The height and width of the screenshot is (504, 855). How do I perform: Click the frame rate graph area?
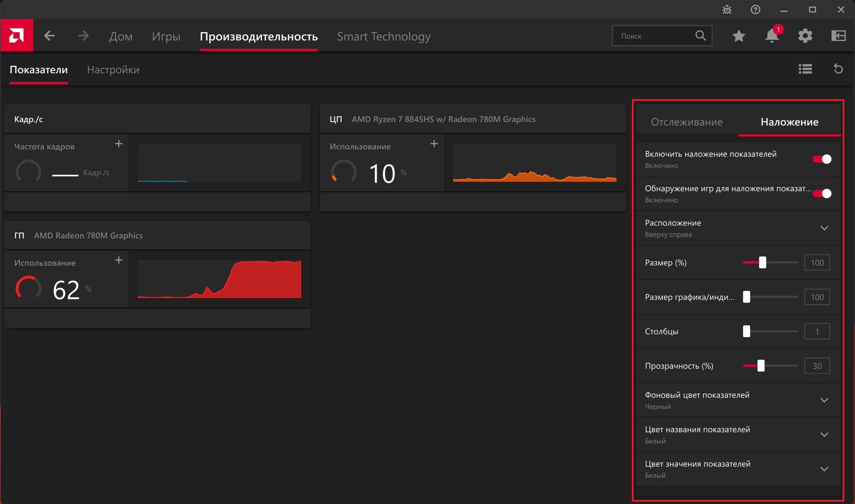[219, 163]
